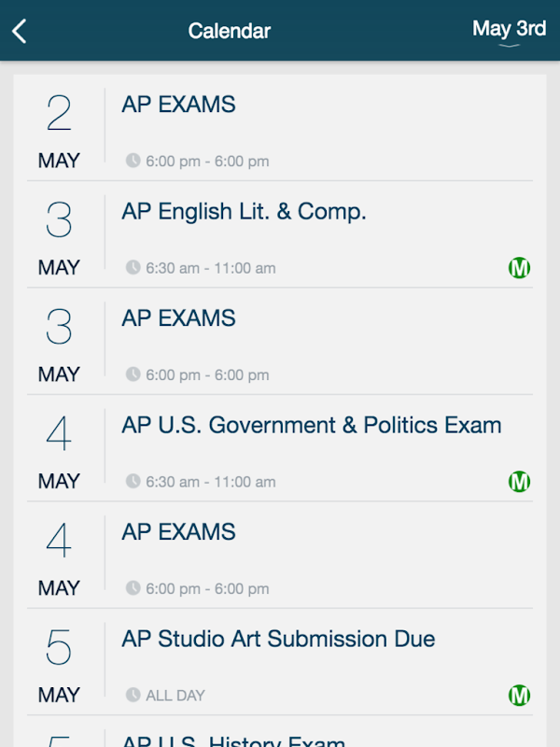This screenshot has height=747, width=560.
Task: Tap the Calendar header title
Action: tap(230, 31)
